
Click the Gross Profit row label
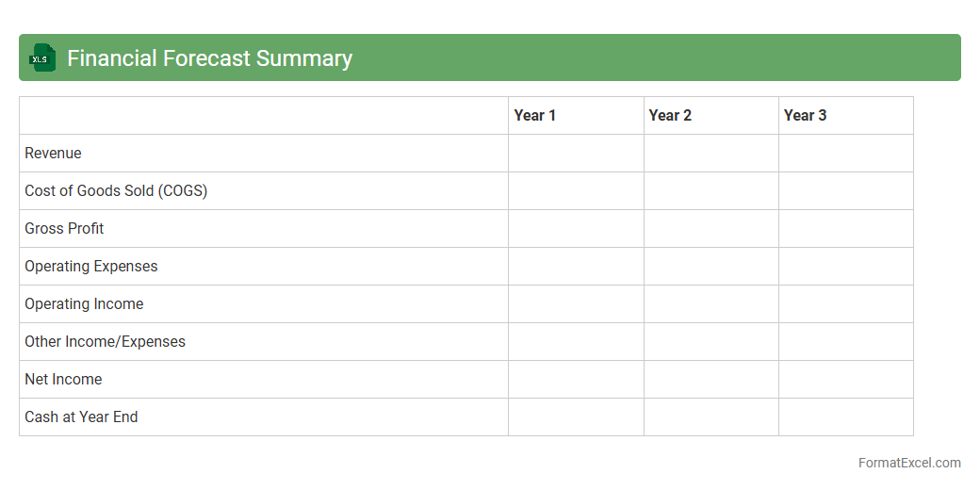(x=64, y=228)
